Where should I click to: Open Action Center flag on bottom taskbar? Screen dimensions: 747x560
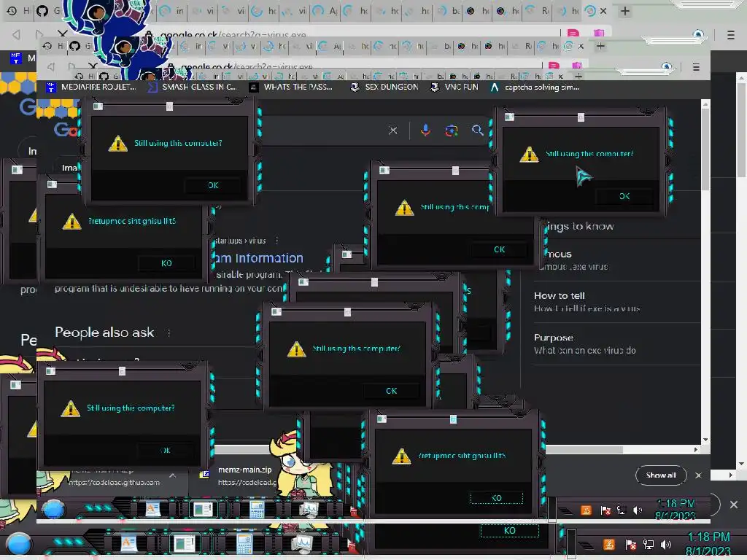click(630, 544)
